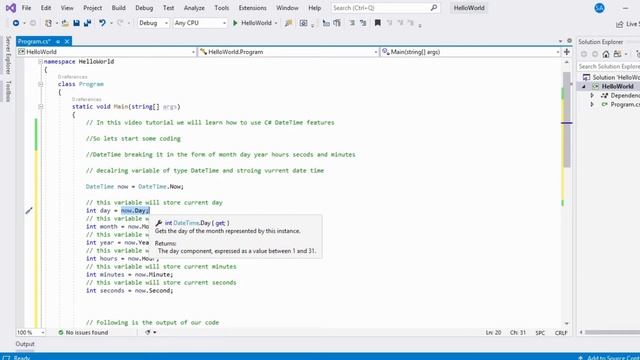The image size is (640, 360).
Task: Open the 100 % zoom level dropdown
Action: click(31, 333)
